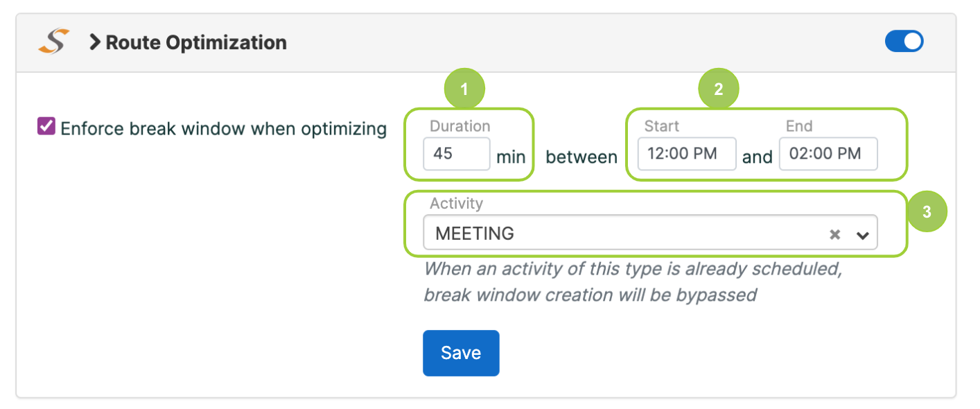980x409 pixels.
Task: Click the chevron before Route Optimization title
Action: (x=94, y=42)
